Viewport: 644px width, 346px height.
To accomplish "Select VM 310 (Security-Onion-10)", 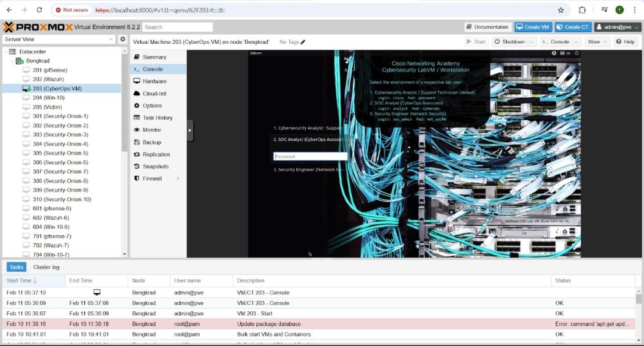I will point(62,199).
